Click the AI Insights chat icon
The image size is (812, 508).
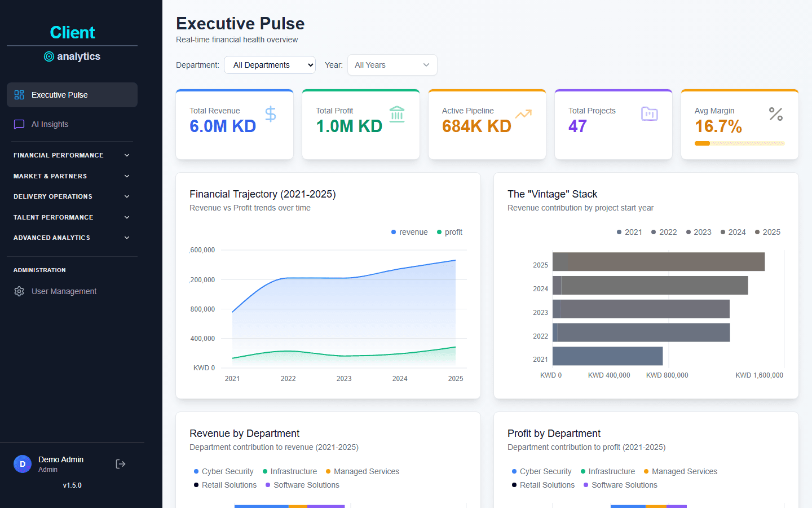click(x=19, y=124)
